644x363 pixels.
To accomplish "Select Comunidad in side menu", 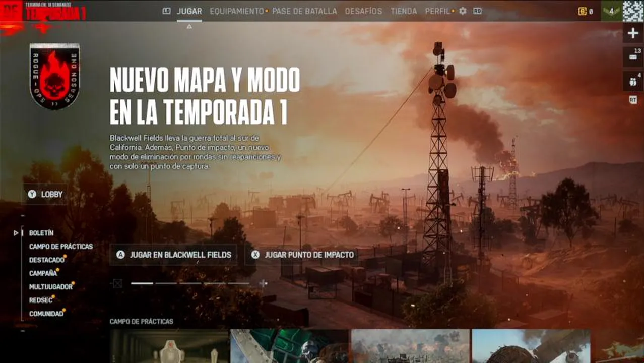I will coord(46,313).
